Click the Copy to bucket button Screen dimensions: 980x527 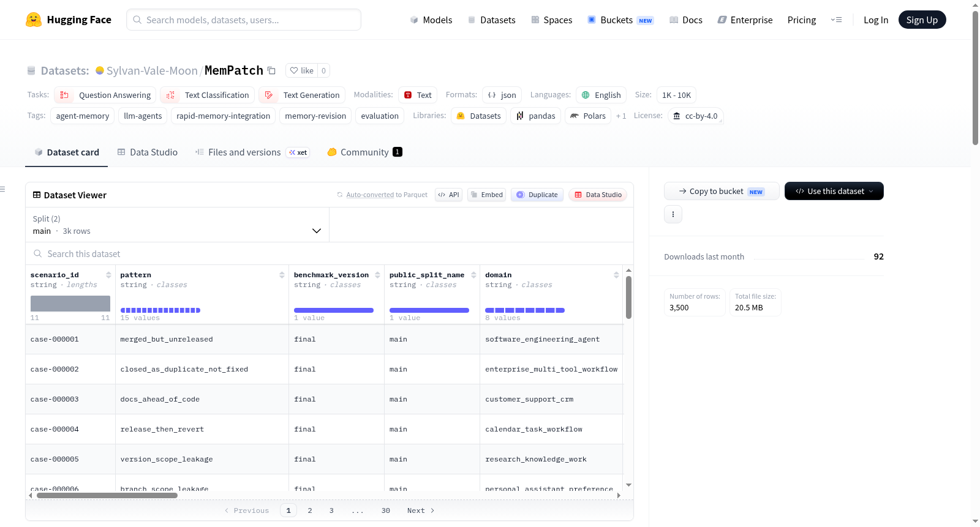coord(722,191)
